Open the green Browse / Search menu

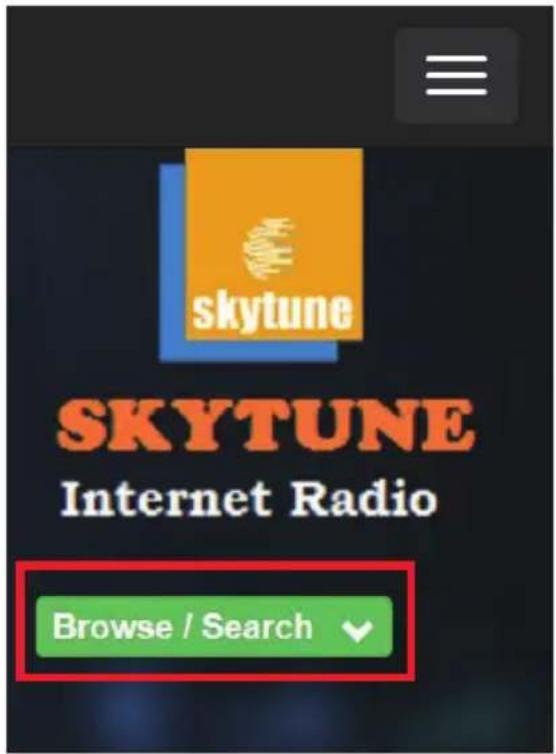tap(214, 627)
